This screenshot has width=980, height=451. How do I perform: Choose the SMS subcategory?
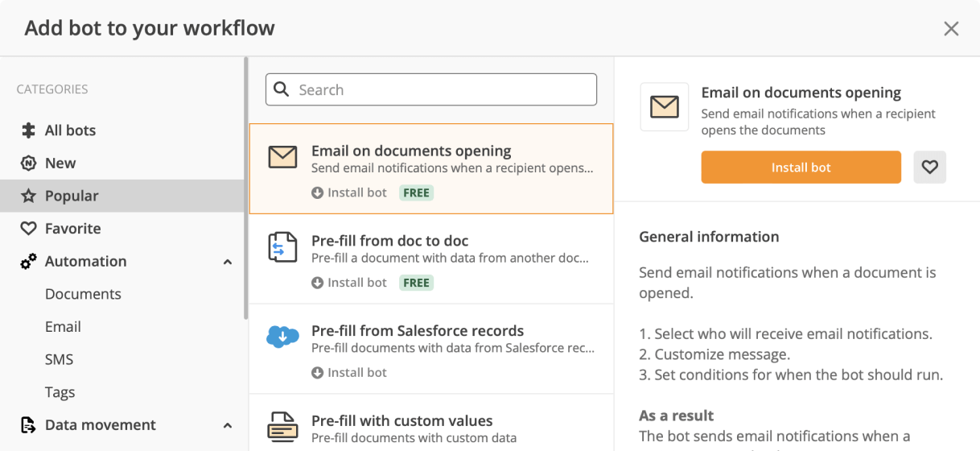click(x=59, y=360)
